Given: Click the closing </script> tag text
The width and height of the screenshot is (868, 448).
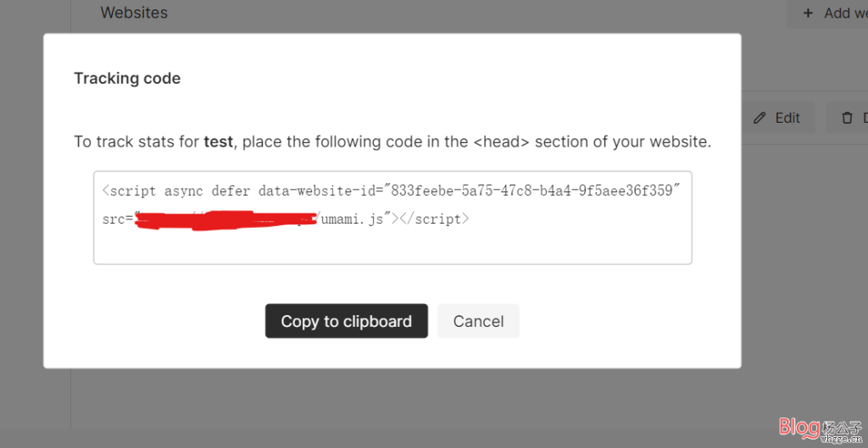Looking at the screenshot, I should click(434, 219).
